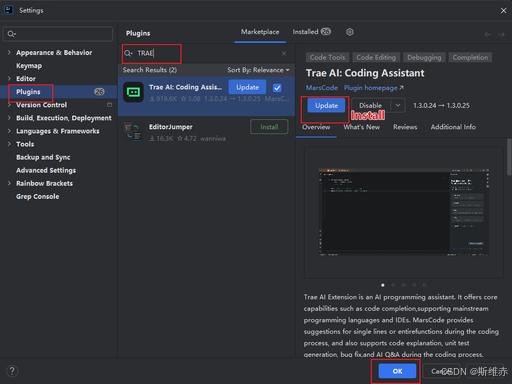Open the Plugin homepage link

pyautogui.click(x=374, y=88)
